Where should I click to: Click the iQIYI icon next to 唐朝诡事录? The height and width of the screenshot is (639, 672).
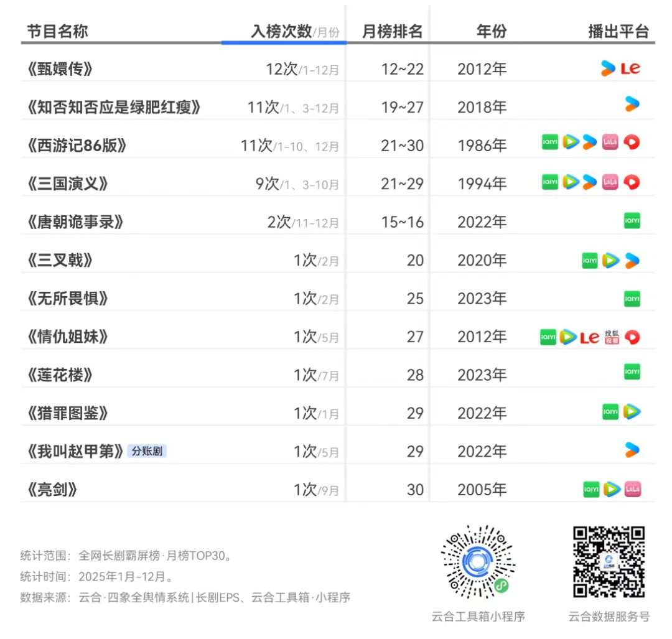(x=632, y=222)
